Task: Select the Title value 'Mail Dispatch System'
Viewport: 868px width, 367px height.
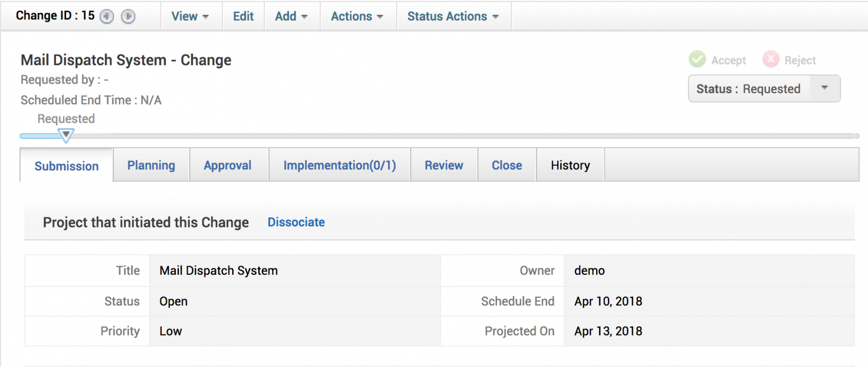Action: pos(219,271)
